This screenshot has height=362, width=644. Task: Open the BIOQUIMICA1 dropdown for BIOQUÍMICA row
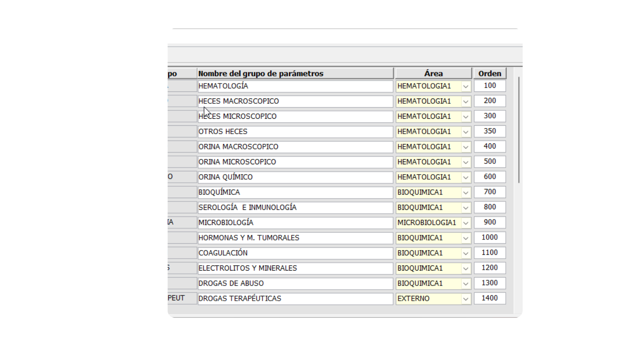pyautogui.click(x=466, y=192)
